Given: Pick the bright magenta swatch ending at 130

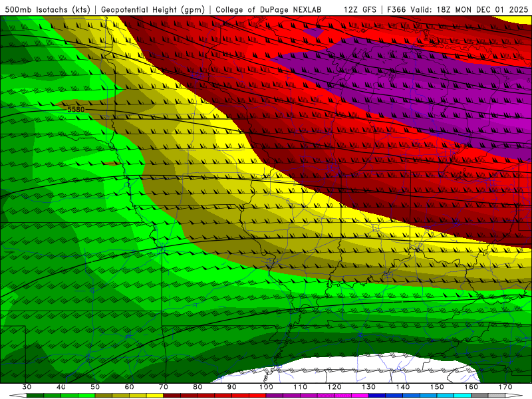Looking at the screenshot, I should 360,396.
